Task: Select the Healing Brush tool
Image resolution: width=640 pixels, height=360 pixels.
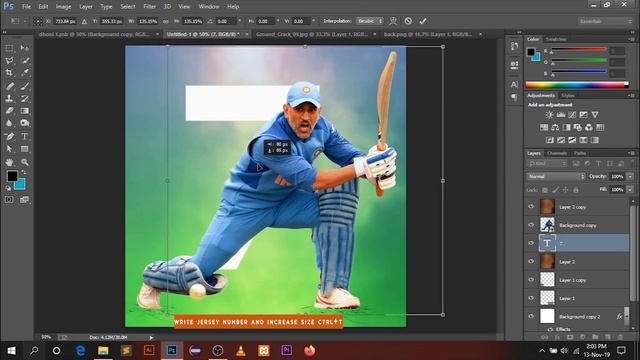Action: pyautogui.click(x=9, y=86)
